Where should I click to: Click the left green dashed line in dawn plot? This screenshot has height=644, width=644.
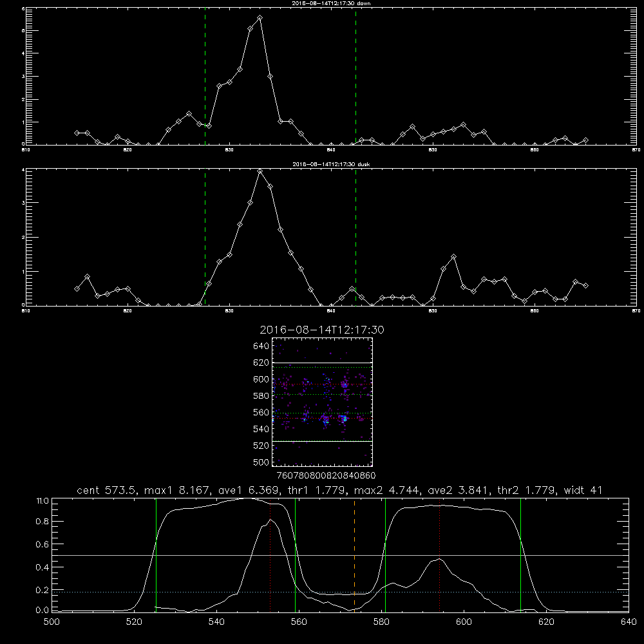tap(205, 76)
